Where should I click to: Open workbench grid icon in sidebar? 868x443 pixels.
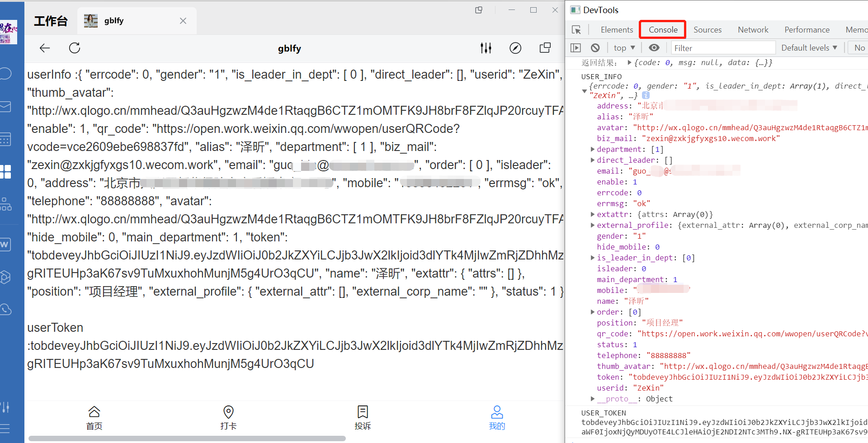(5, 172)
